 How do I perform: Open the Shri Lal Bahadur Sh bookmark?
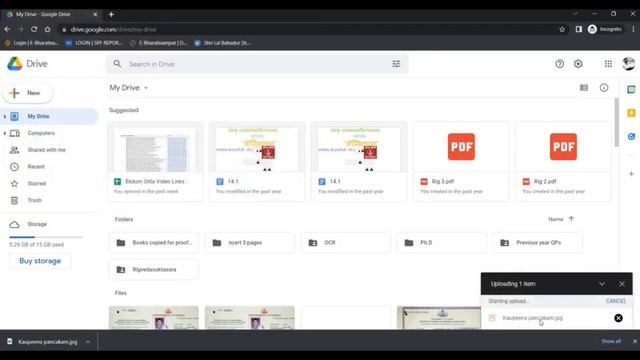click(x=222, y=43)
